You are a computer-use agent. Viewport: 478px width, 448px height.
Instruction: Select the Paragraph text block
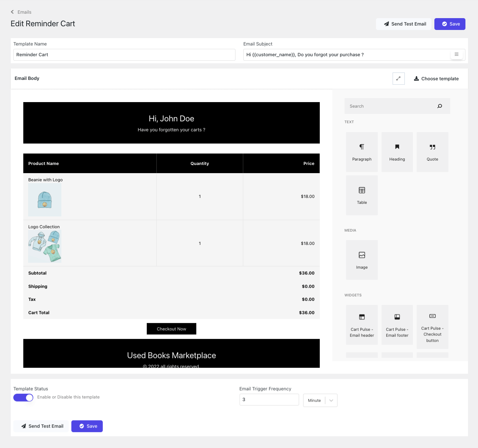pyautogui.click(x=362, y=152)
